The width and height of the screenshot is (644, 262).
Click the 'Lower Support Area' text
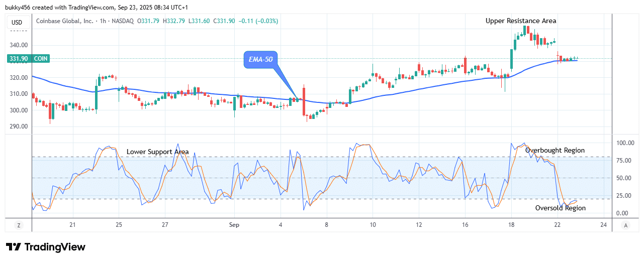[x=158, y=151]
